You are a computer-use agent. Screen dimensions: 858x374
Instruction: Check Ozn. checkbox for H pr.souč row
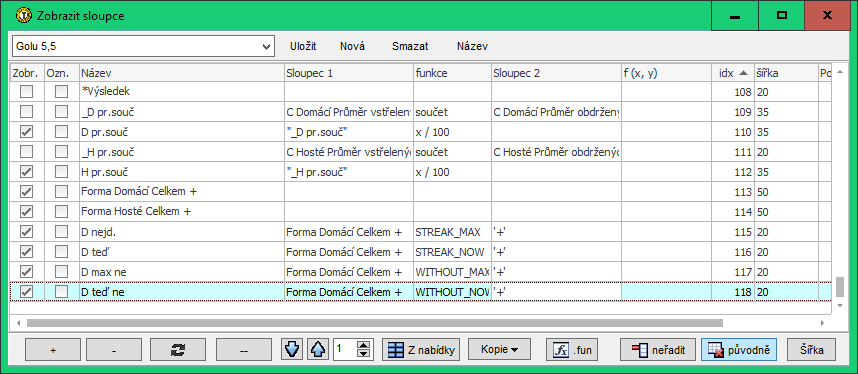(61, 172)
